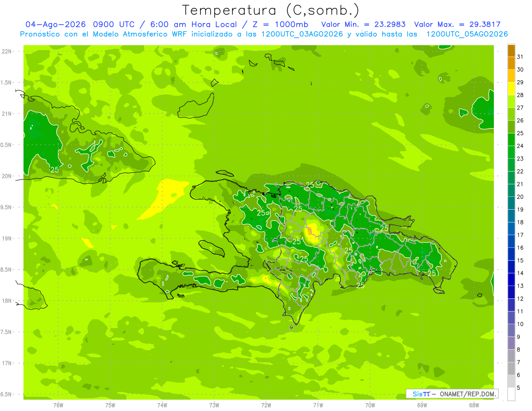Pick the legend swatch between 30 and 31
This screenshot has width=532, height=411.
pos(511,63)
